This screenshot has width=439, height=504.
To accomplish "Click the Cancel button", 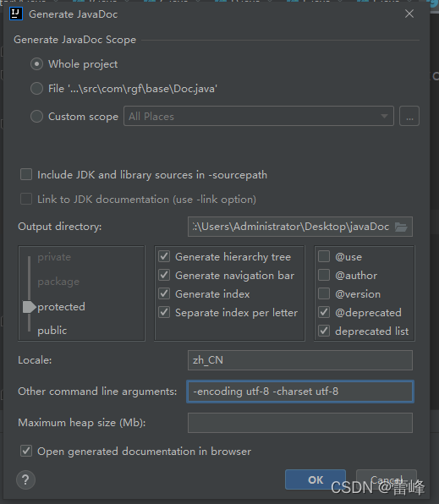I will coord(387,479).
